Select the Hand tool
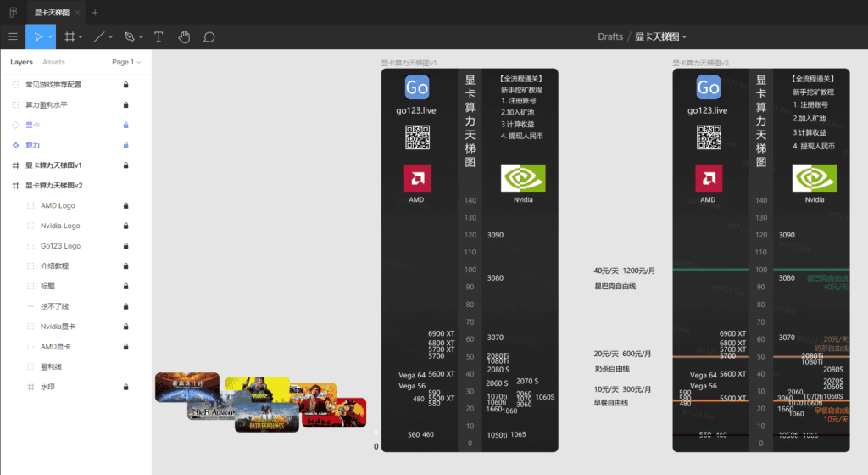868x475 pixels. (184, 37)
